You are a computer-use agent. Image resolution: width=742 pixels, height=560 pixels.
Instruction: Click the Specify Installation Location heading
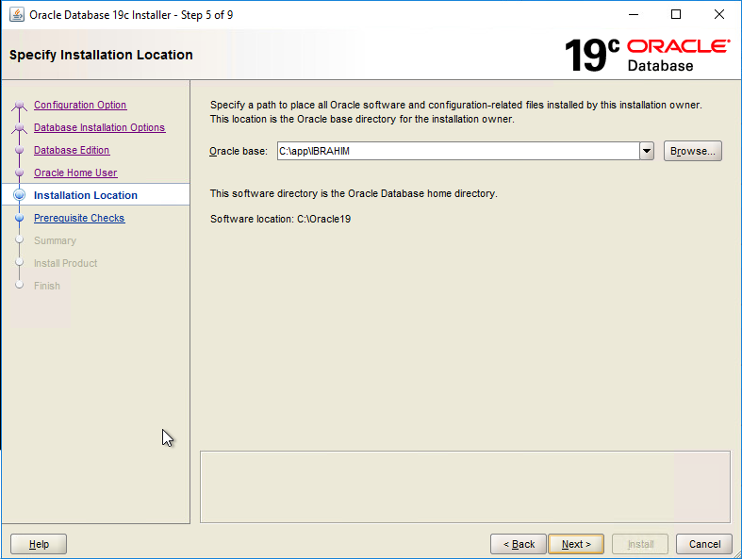pos(101,55)
